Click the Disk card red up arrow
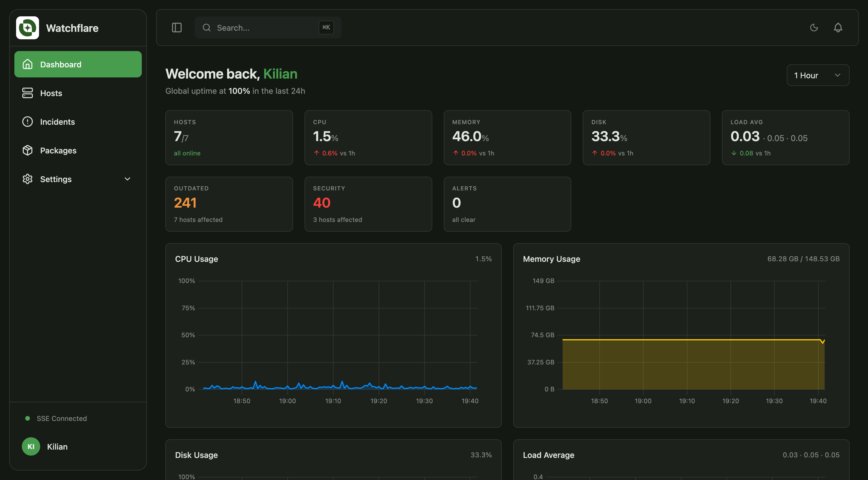This screenshot has height=480, width=868. pos(595,153)
